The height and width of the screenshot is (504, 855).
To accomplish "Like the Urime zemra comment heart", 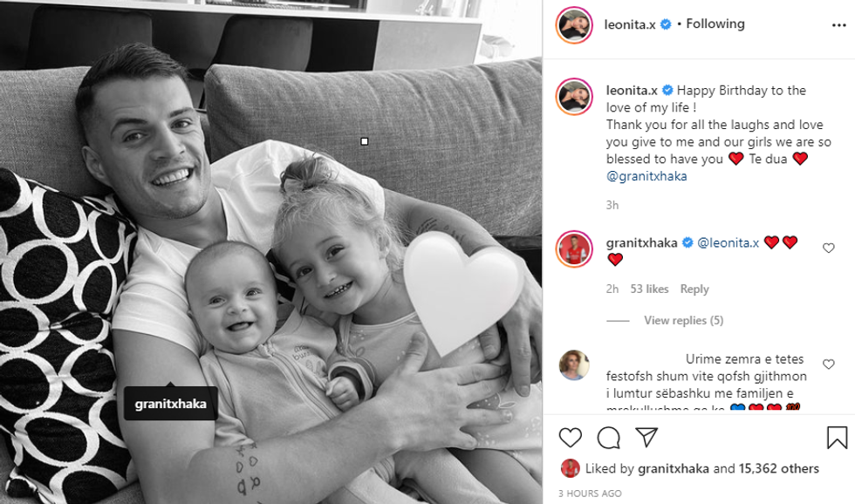I will 828,364.
